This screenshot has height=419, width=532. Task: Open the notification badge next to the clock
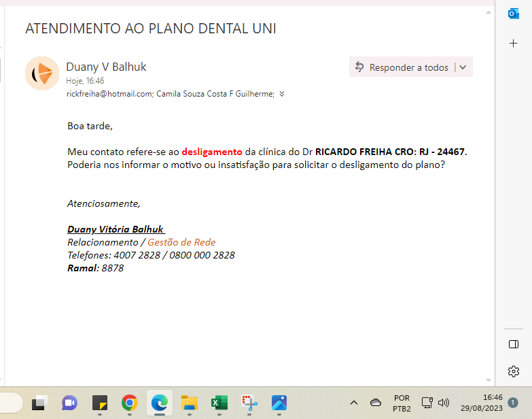[x=513, y=403]
